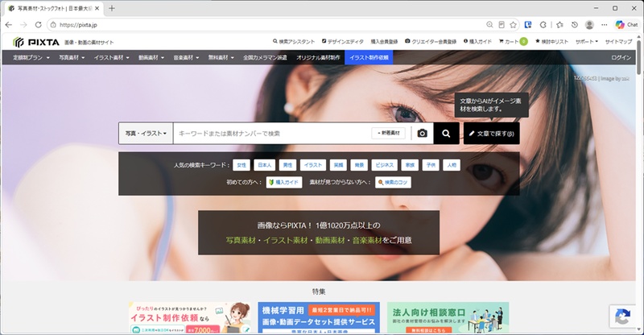Select keyword tag 日本人
The width and height of the screenshot is (644, 335).
coord(265,165)
